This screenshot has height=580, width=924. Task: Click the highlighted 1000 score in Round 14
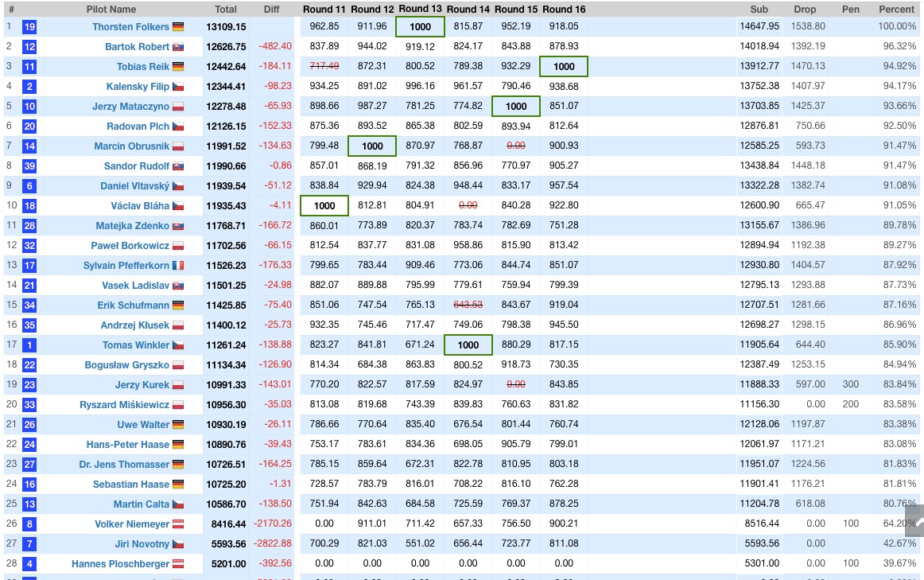(468, 345)
